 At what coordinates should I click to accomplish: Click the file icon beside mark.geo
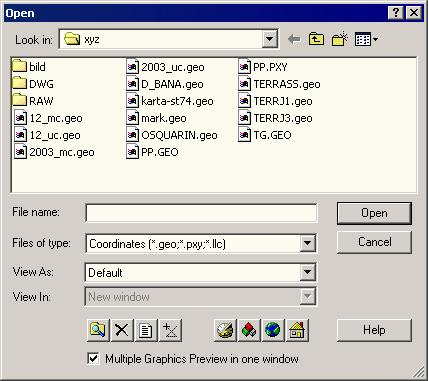(x=132, y=118)
